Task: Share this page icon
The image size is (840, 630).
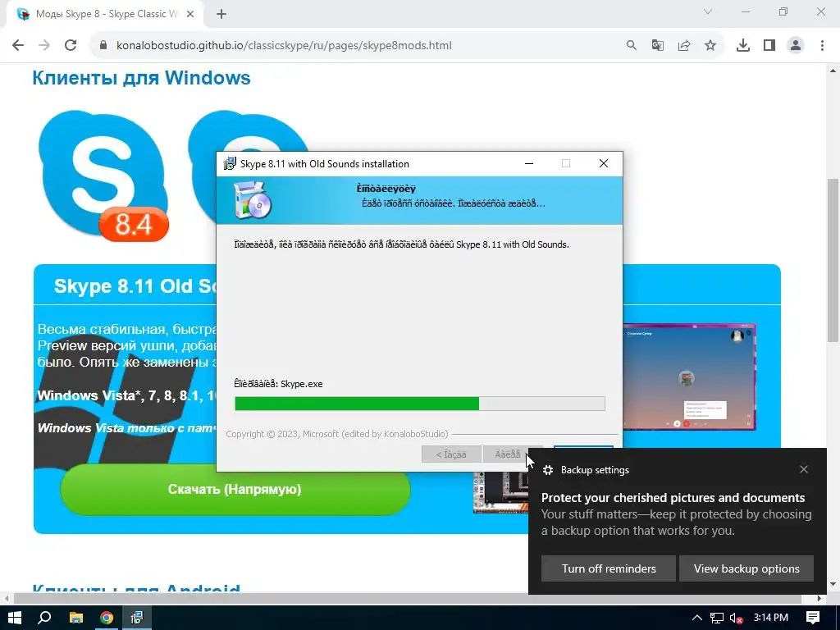Action: pyautogui.click(x=684, y=46)
